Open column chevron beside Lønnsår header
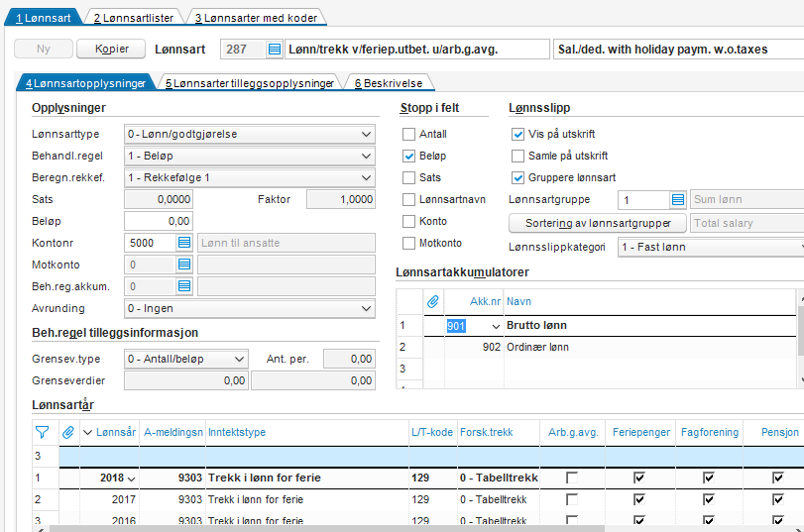The height and width of the screenshot is (532, 804). pyautogui.click(x=87, y=432)
